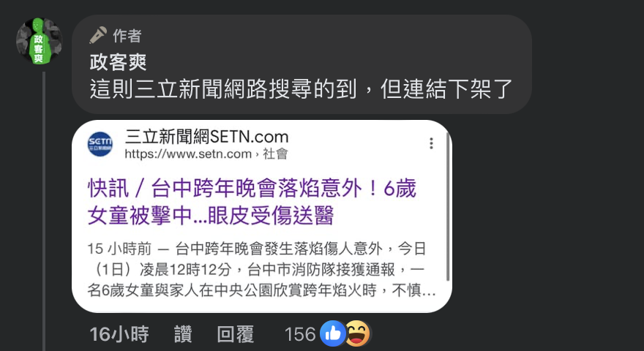Open the 政客爽 profile avatar
644x351 pixels.
click(x=39, y=41)
